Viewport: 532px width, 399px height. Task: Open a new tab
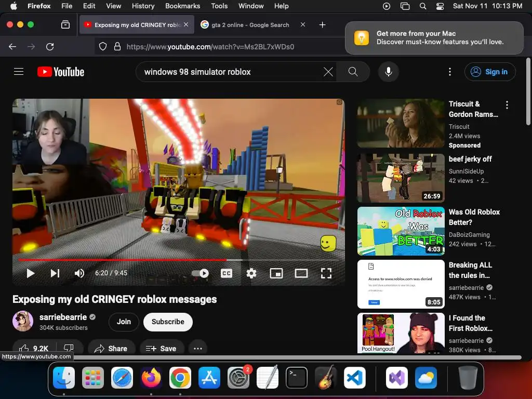(322, 25)
